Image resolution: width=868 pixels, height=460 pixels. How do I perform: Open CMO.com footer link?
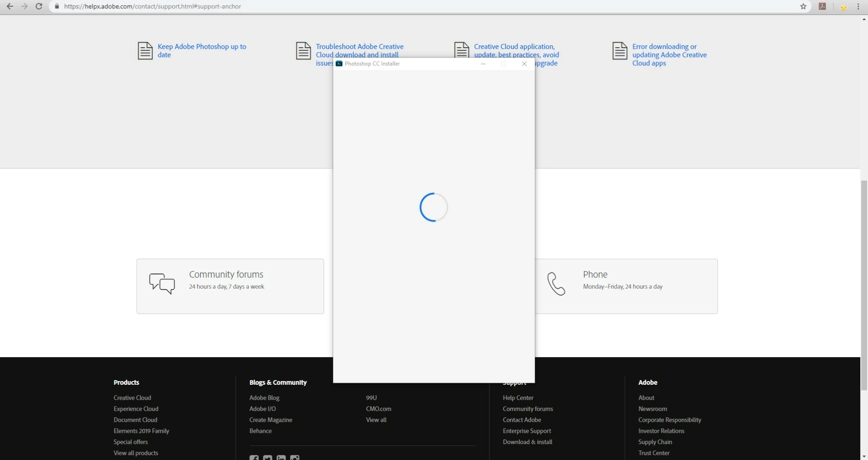[378, 409]
